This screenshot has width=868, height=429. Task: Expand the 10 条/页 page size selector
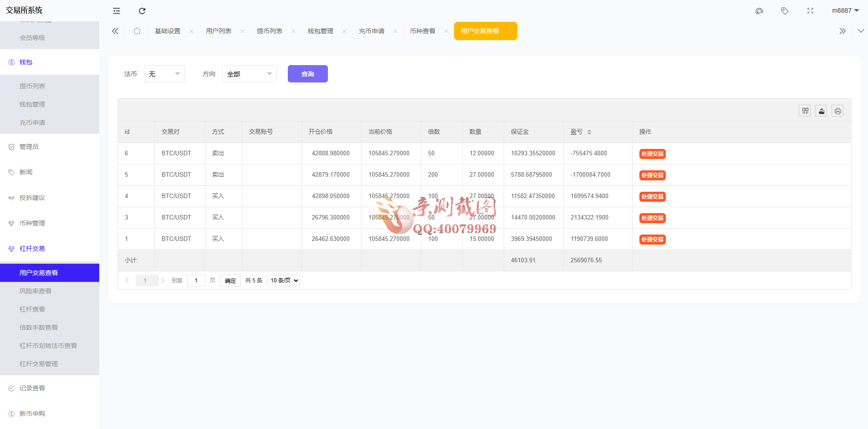(283, 281)
